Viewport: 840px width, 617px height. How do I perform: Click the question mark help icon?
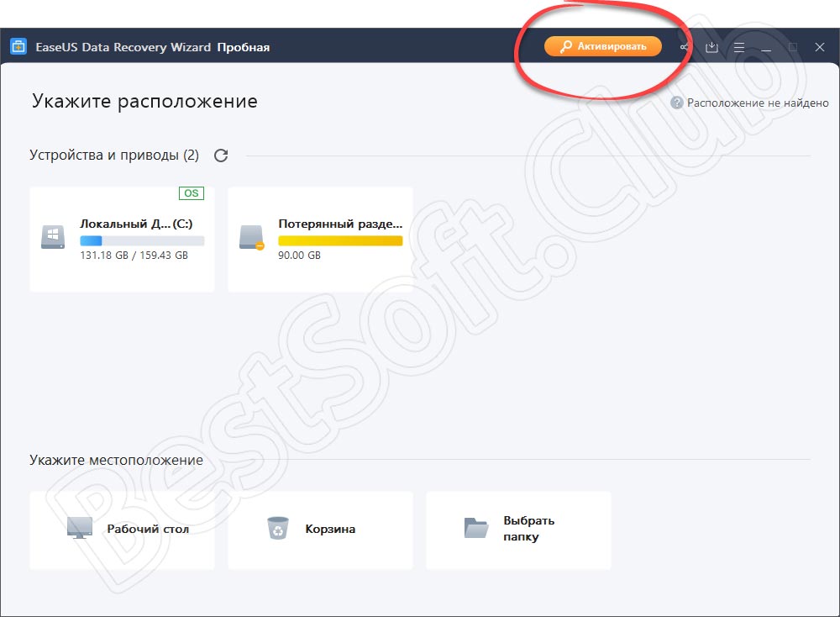click(x=676, y=103)
